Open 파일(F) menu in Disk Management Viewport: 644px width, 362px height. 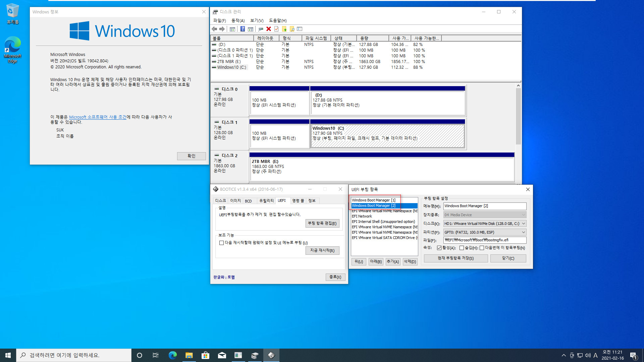click(x=219, y=21)
